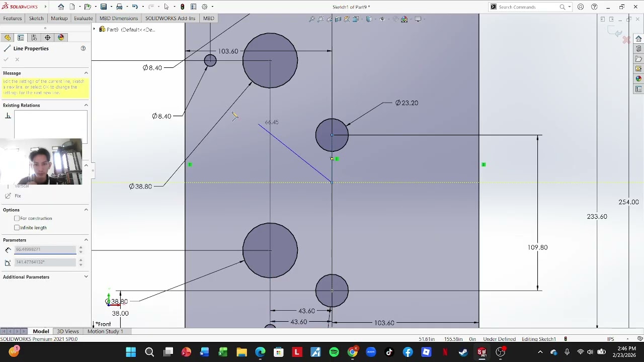The height and width of the screenshot is (362, 644).
Task: Open Design Library in task pane
Action: click(638, 49)
